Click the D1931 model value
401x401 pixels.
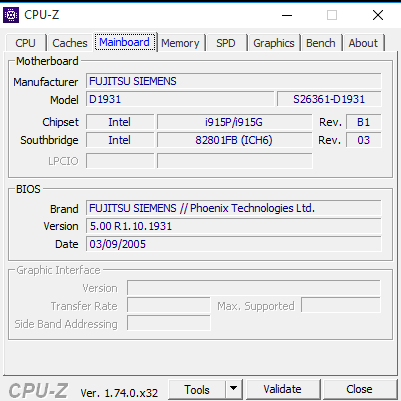(x=180, y=99)
